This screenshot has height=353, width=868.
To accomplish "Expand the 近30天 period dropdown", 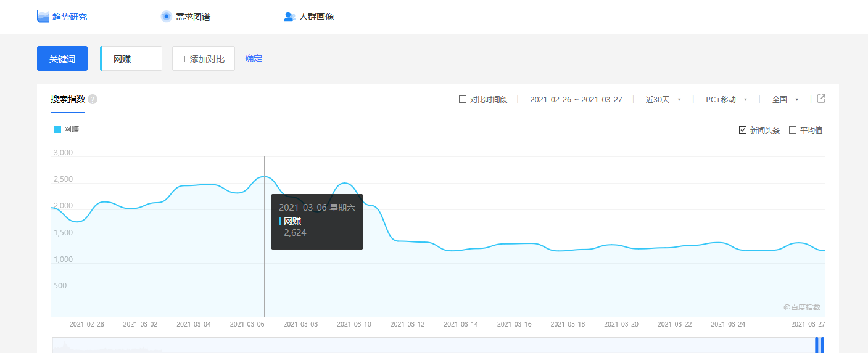I will tap(663, 99).
